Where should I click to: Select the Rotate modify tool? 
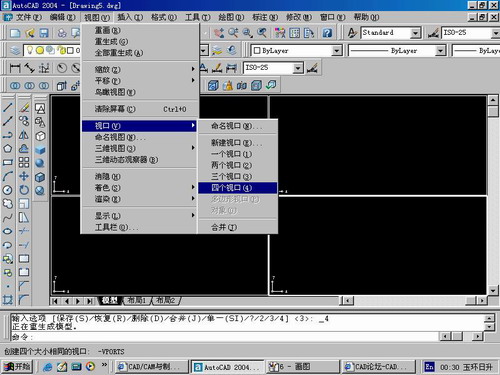tap(24, 190)
